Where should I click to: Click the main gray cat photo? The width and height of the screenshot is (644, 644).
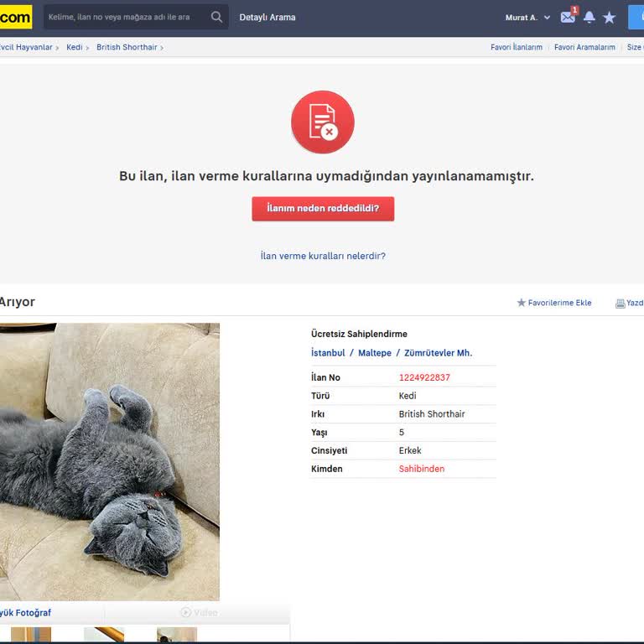click(110, 462)
